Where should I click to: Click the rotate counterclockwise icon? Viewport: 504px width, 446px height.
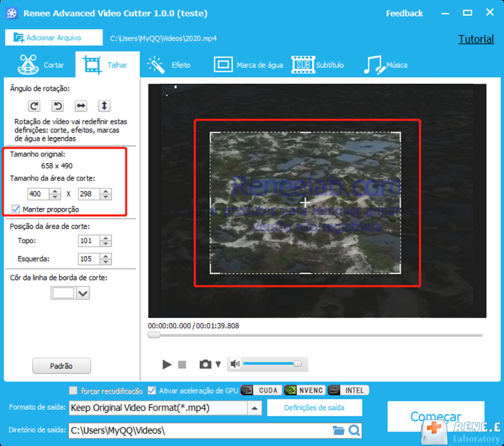pyautogui.click(x=57, y=106)
